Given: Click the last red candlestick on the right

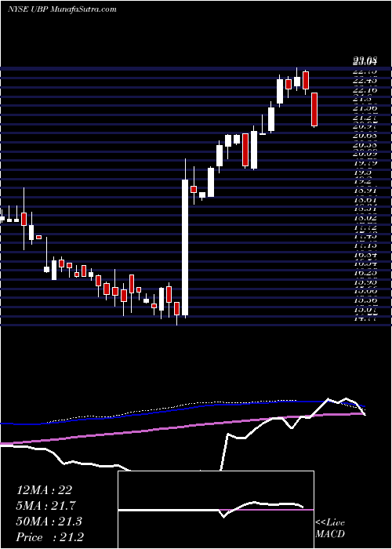Looking at the screenshot, I should 314,109.
